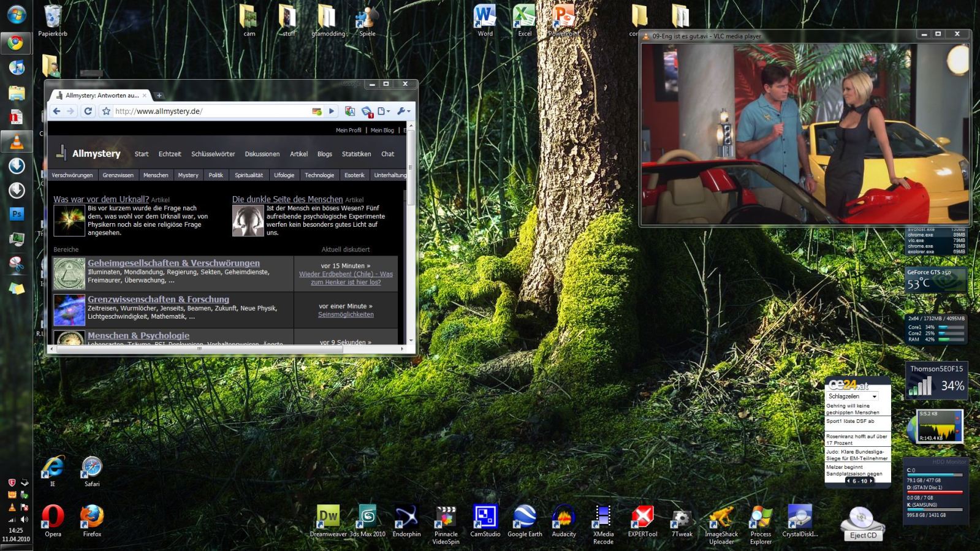The image size is (980, 551).
Task: Open a new Chrome tab
Action: coord(159,95)
